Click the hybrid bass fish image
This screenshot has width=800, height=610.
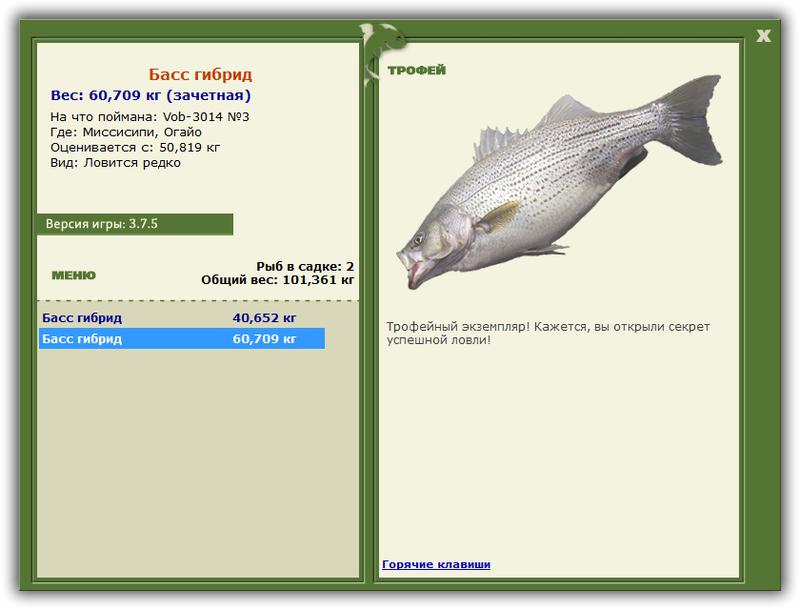[559, 181]
